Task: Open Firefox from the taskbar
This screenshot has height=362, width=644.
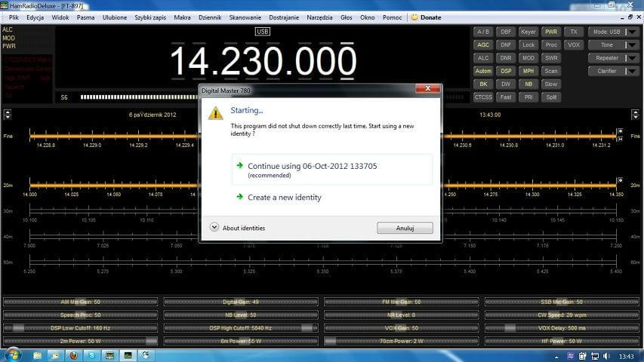Action: (x=73, y=355)
